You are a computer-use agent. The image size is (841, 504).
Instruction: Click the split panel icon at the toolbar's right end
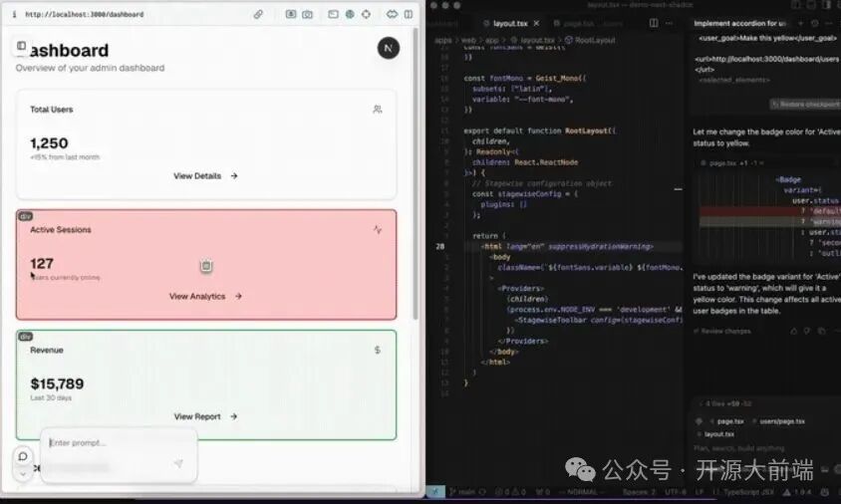[x=409, y=15]
